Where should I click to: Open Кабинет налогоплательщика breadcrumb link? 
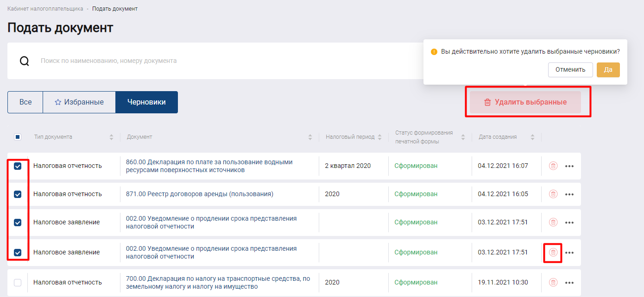point(45,9)
